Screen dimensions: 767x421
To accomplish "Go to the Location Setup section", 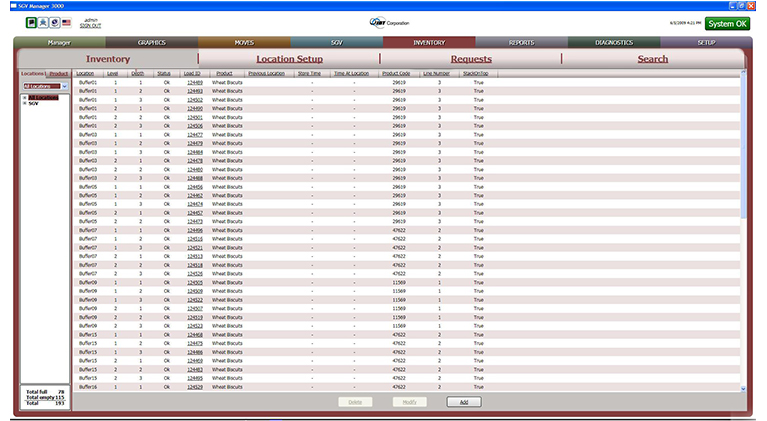I will point(289,59).
